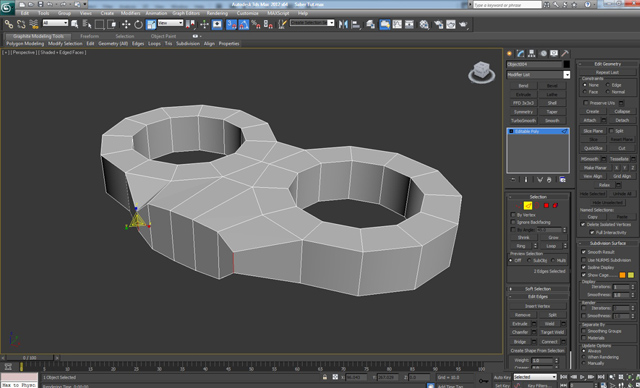Toggle the Full Interactivity checkbox
640x388 pixels.
591,233
